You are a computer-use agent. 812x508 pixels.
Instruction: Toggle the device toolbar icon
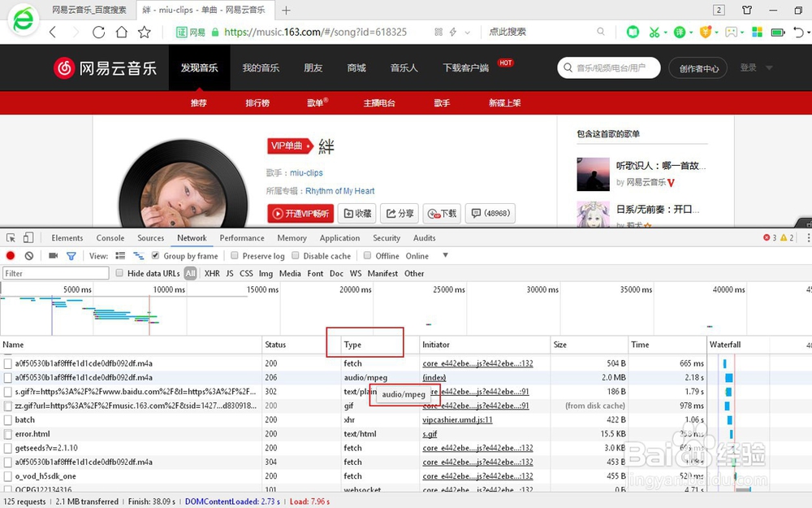click(28, 238)
